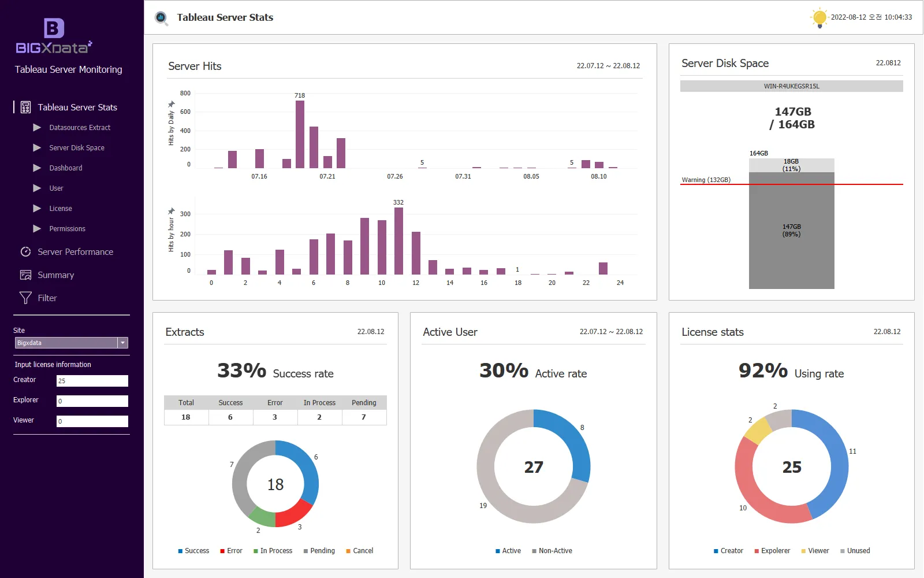Click the Total value 18 table cell

click(x=186, y=417)
